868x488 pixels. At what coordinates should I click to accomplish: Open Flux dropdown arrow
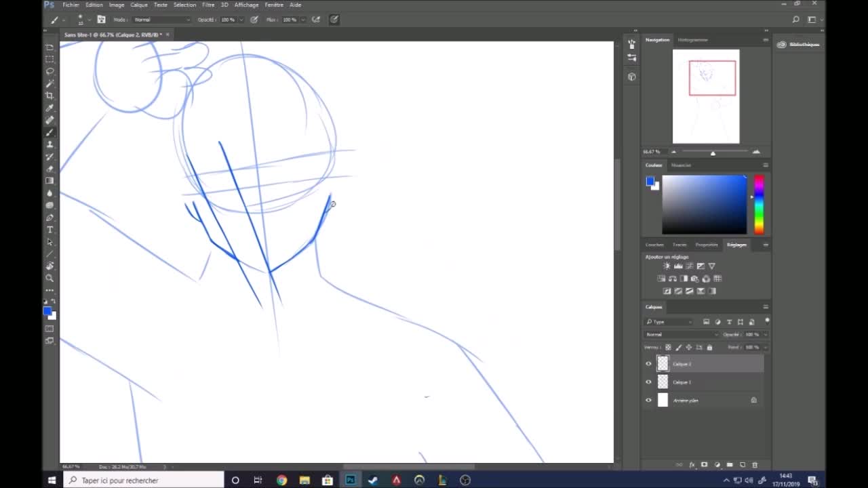tap(302, 20)
